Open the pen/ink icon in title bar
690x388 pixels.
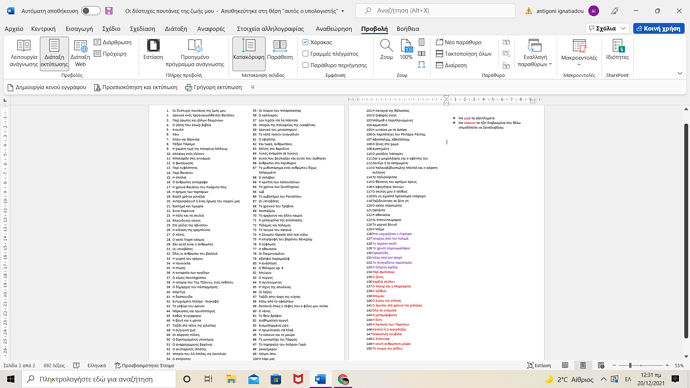click(x=615, y=11)
